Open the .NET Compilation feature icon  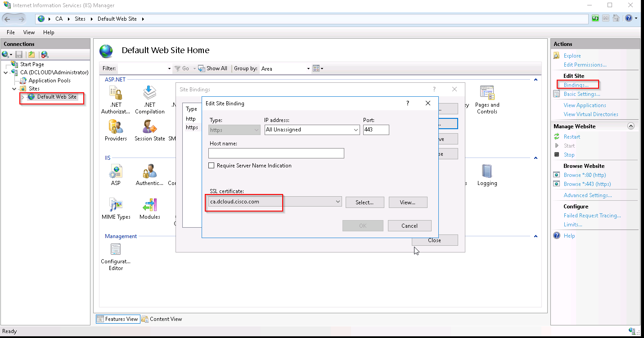point(149,93)
